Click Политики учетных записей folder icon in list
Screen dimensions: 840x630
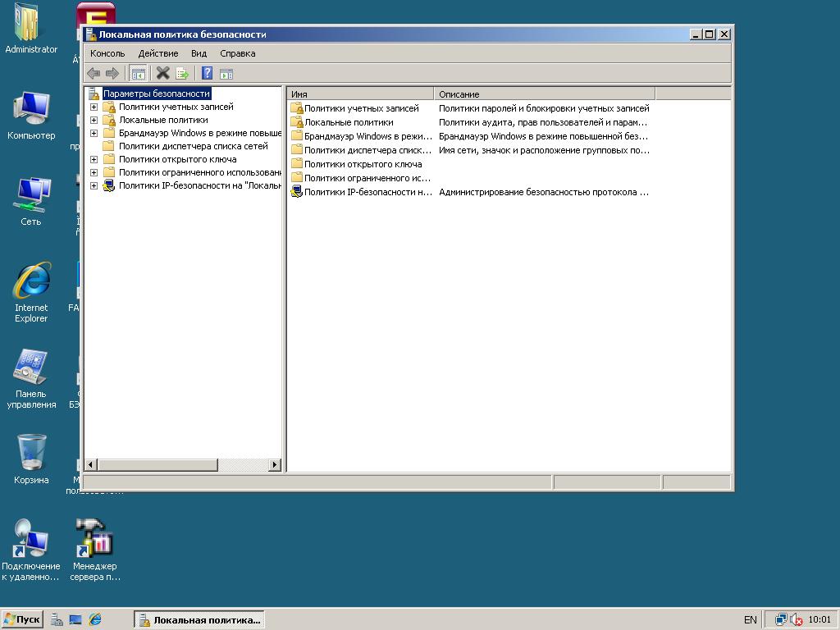pyautogui.click(x=297, y=108)
